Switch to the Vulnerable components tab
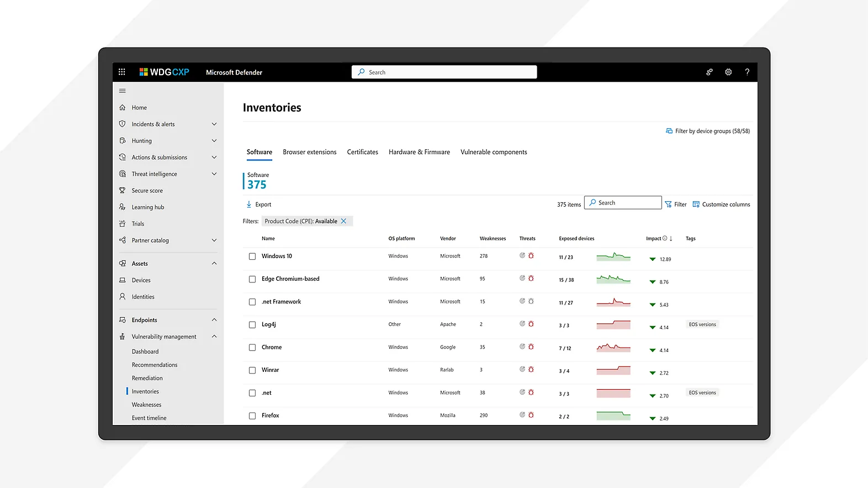 point(494,152)
